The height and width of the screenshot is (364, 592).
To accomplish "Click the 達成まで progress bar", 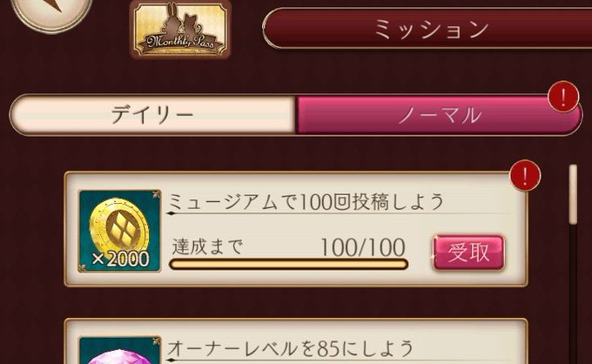I will [x=289, y=264].
